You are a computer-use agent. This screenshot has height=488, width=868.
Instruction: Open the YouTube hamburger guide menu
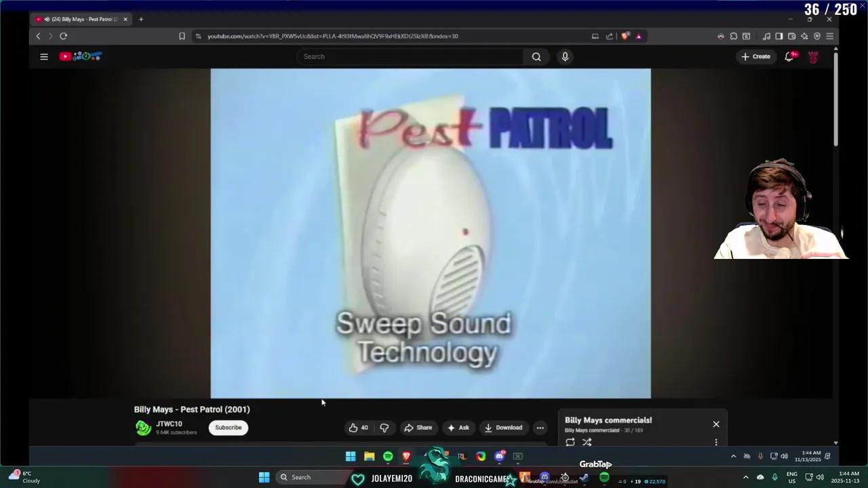pyautogui.click(x=44, y=57)
